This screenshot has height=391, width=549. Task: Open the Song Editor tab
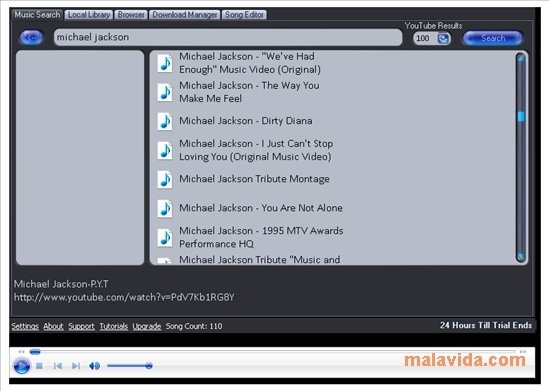click(x=244, y=15)
